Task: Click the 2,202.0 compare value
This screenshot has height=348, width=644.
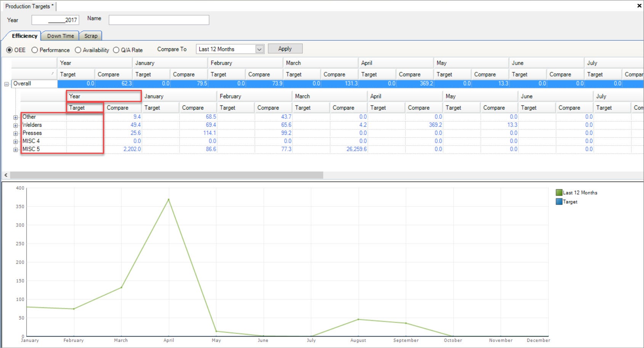Action: point(132,149)
